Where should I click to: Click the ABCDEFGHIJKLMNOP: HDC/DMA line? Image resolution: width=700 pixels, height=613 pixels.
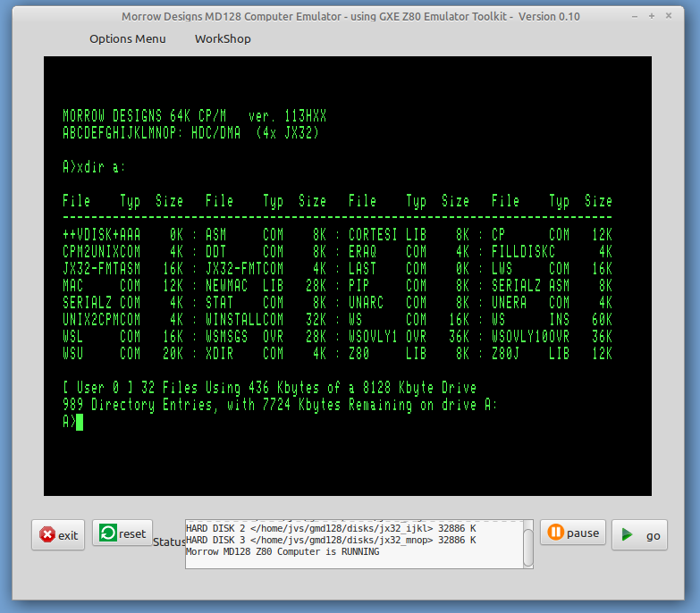pos(190,133)
